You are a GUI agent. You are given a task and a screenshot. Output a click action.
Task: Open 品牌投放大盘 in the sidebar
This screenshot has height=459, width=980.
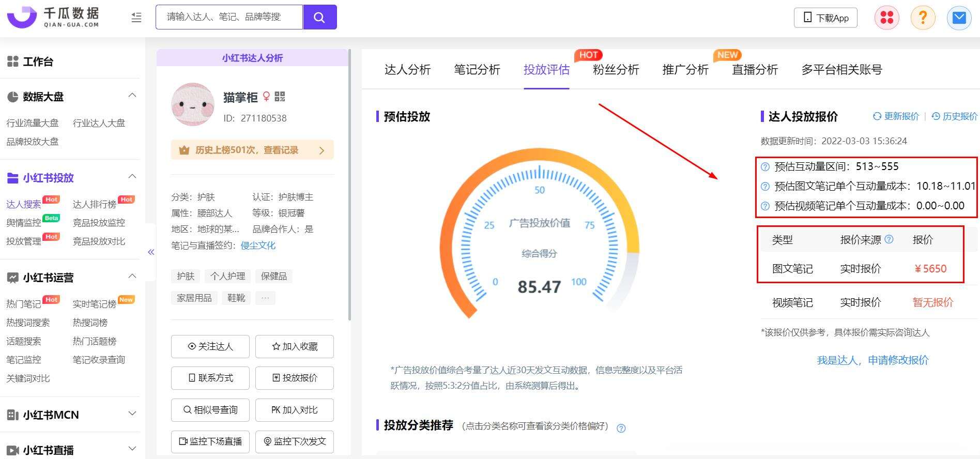coord(33,142)
